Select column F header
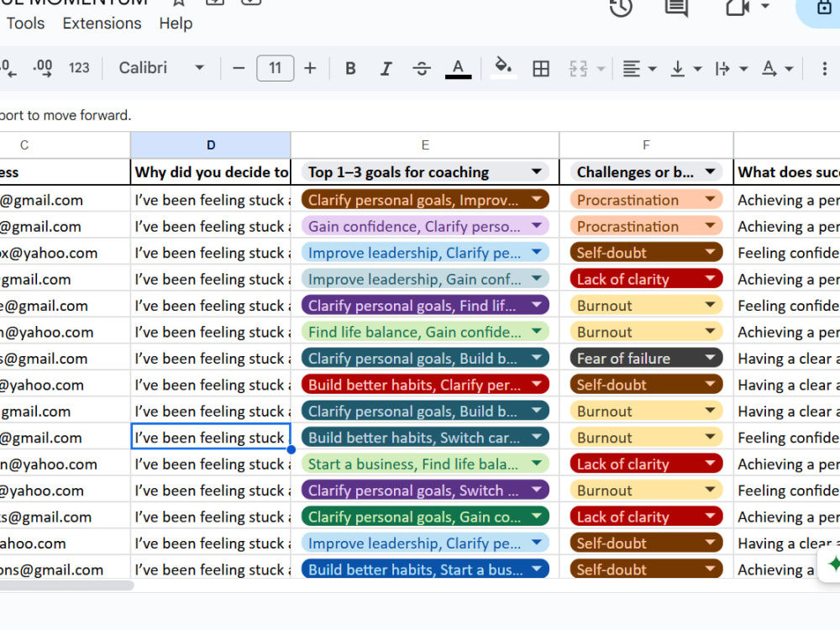Viewport: 840px width, 630px height. point(647,145)
